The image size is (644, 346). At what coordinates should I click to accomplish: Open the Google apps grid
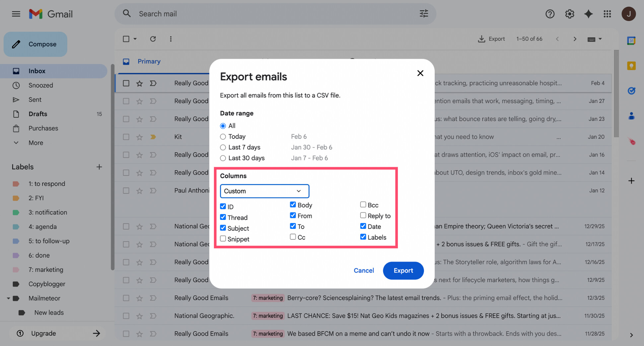click(x=608, y=14)
